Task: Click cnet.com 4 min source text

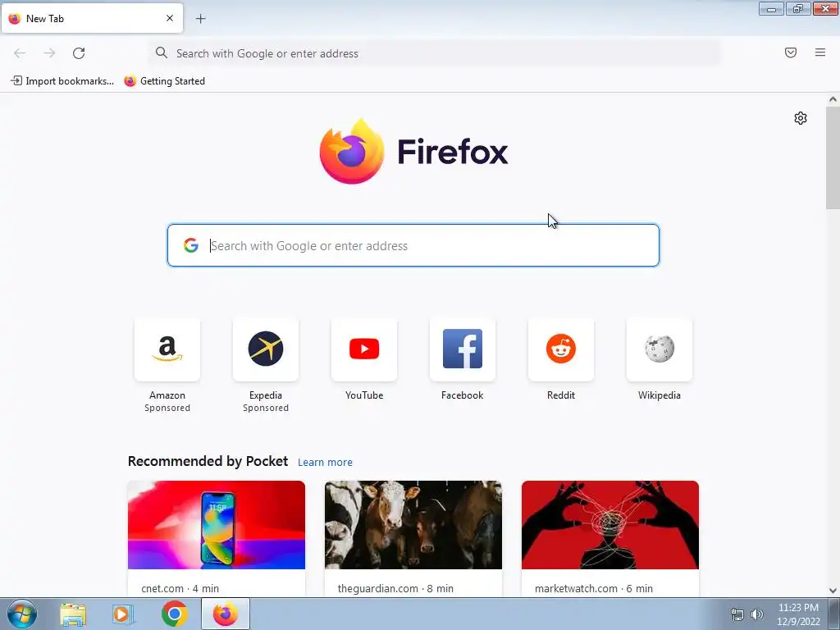Action: pos(180,588)
